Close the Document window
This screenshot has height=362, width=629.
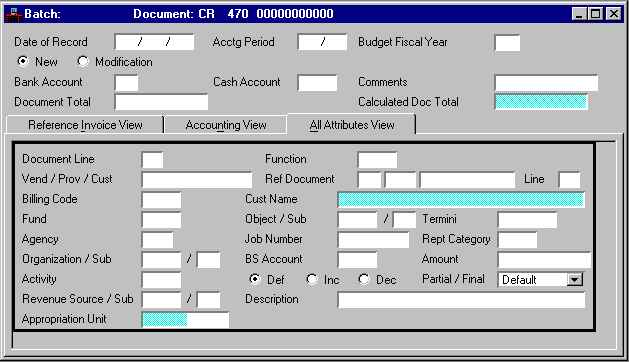tap(614, 14)
